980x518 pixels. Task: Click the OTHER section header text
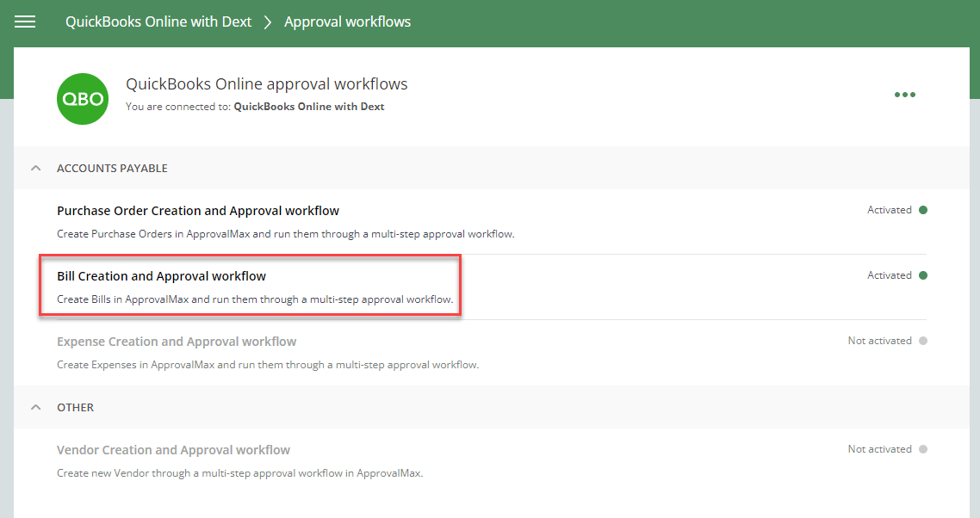75,407
